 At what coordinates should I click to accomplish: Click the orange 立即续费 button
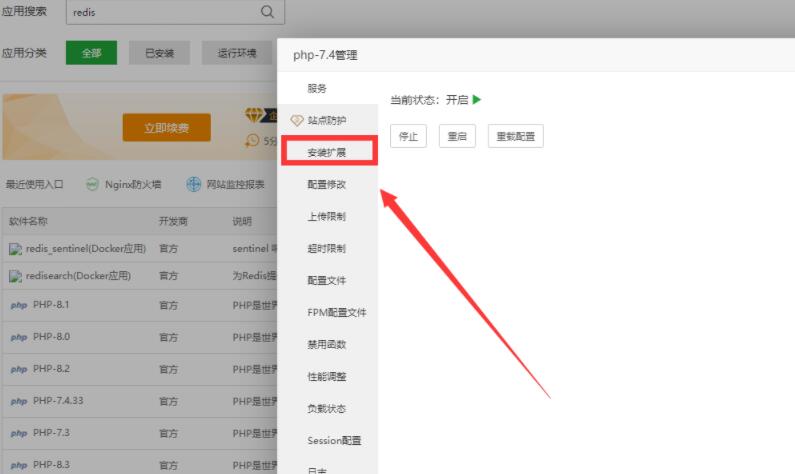(164, 128)
